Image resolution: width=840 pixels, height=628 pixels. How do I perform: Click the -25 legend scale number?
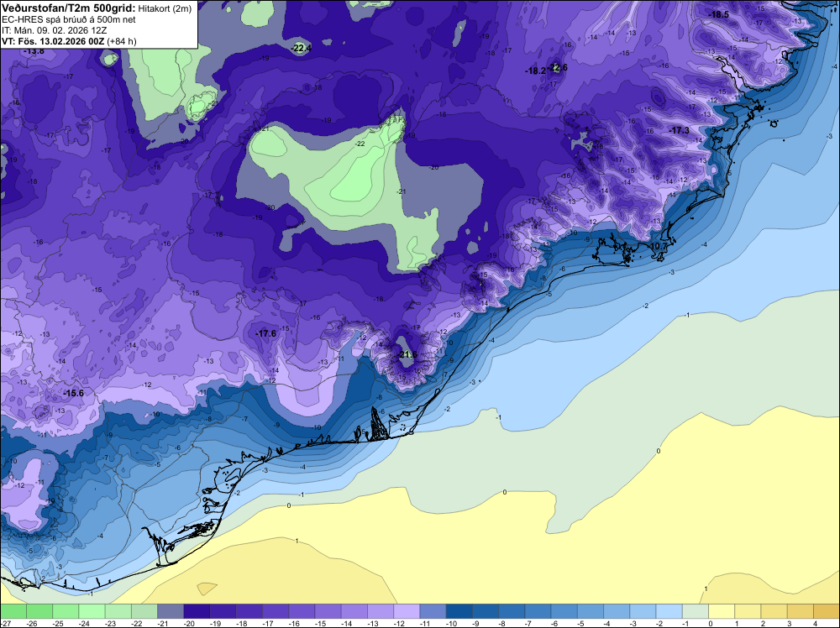click(x=57, y=624)
